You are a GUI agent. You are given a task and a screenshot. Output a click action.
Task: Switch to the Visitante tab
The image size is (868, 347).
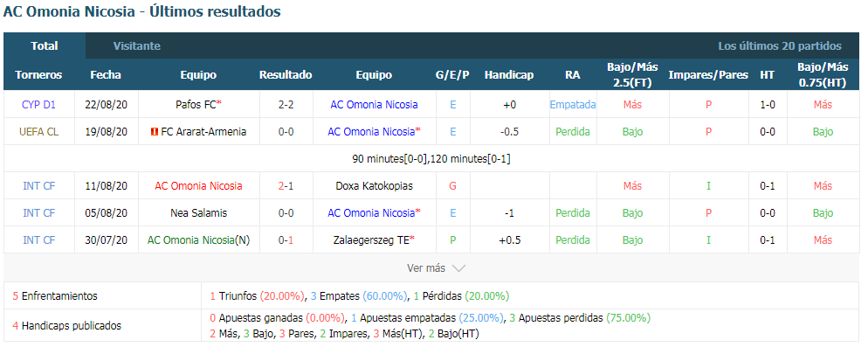[x=137, y=46]
